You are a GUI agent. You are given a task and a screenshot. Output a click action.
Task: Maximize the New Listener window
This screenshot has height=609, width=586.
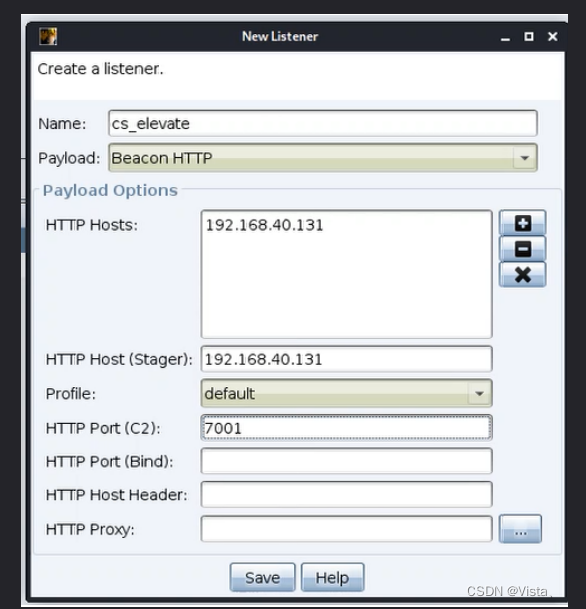click(529, 37)
